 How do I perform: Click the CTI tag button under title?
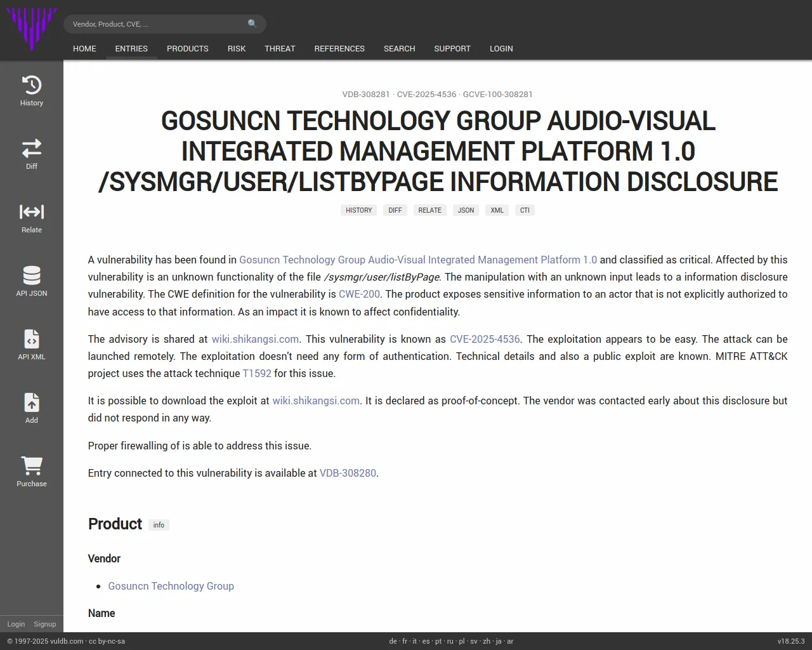click(x=525, y=210)
